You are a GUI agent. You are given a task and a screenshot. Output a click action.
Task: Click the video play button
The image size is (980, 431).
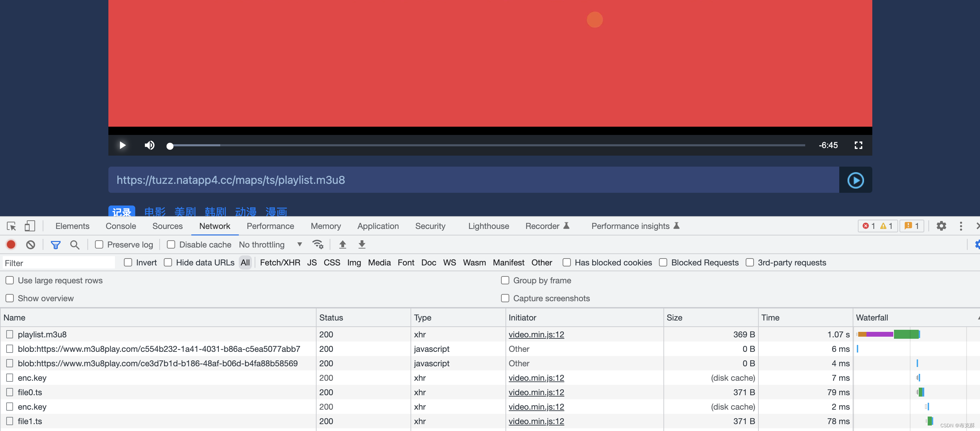click(x=122, y=145)
